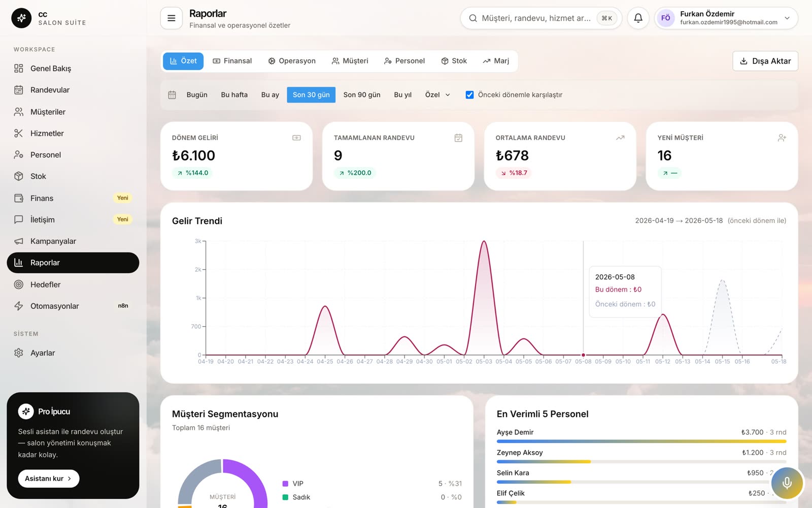Switch to Finansal tab
The image size is (812, 508).
click(232, 61)
